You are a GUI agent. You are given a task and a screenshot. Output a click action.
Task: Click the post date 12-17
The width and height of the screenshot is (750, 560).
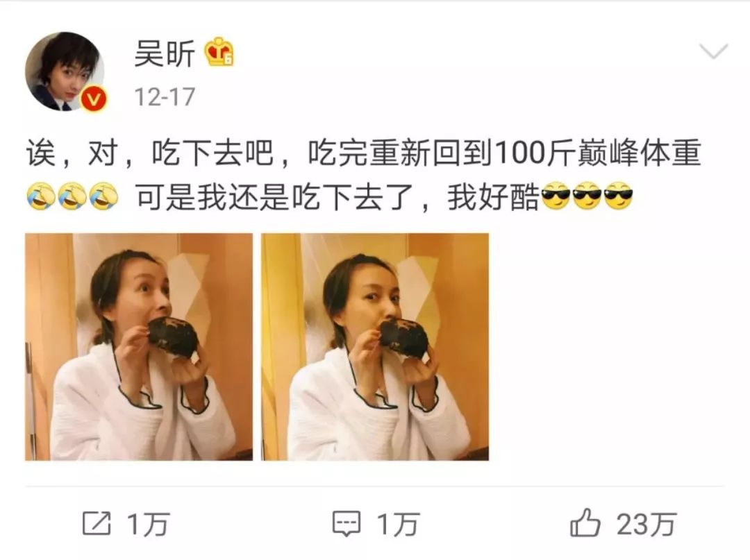coord(165,97)
